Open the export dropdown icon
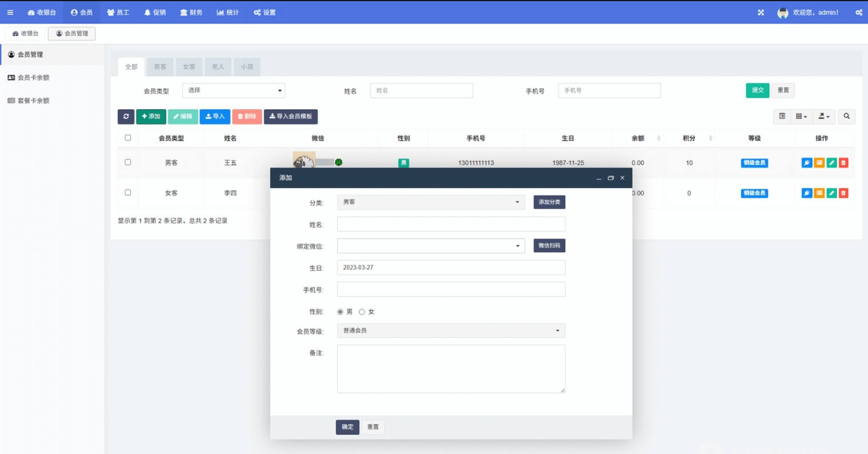Screen dimensions: 868x454 click(x=822, y=117)
